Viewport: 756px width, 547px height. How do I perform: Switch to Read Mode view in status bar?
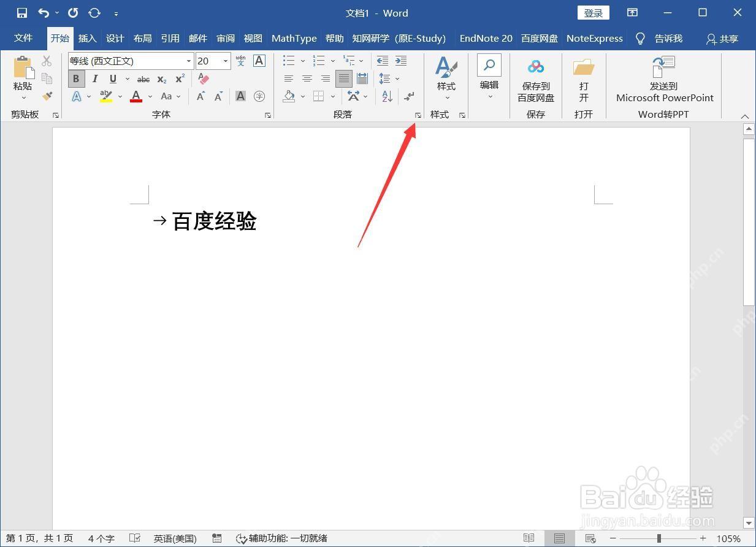coord(529,538)
